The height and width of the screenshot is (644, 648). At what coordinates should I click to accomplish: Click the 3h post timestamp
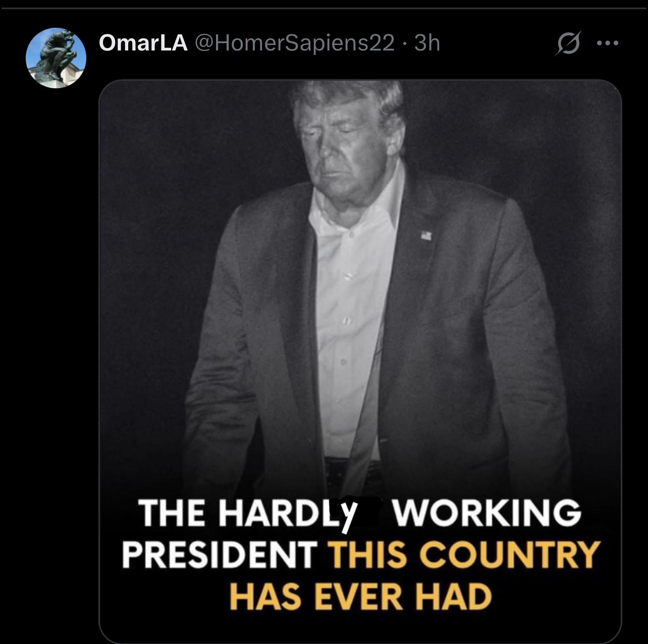[x=427, y=43]
